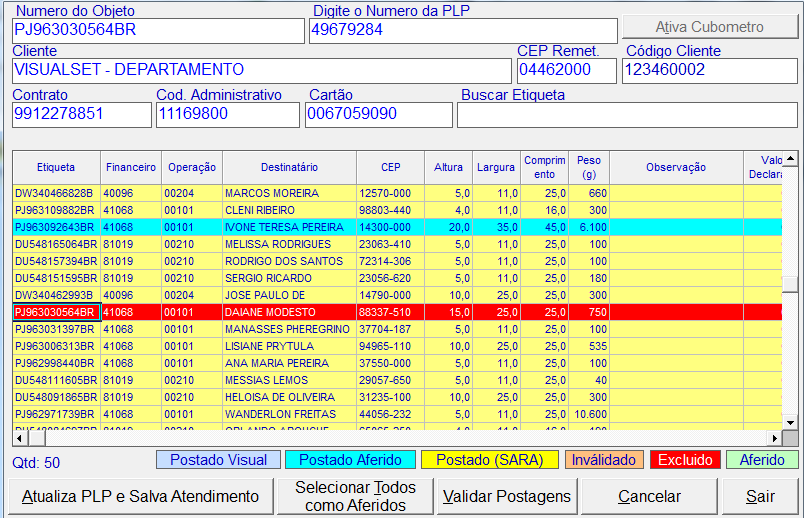The height and width of the screenshot is (518, 804).
Task: Click the Destinatário column header
Action: [x=289, y=168]
